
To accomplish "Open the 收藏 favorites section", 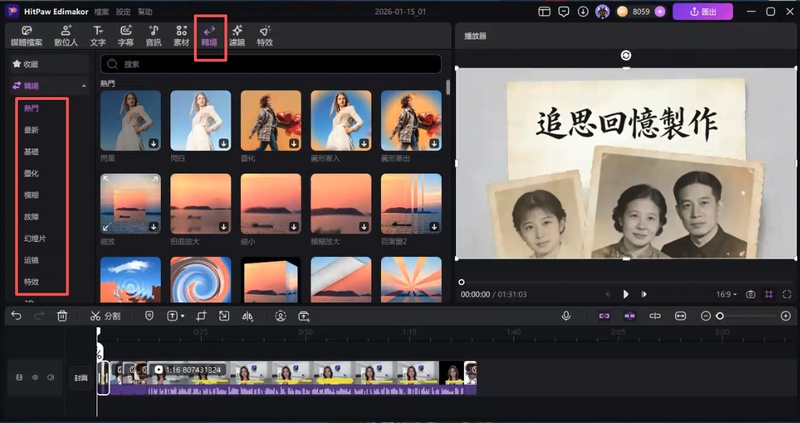I will click(49, 64).
